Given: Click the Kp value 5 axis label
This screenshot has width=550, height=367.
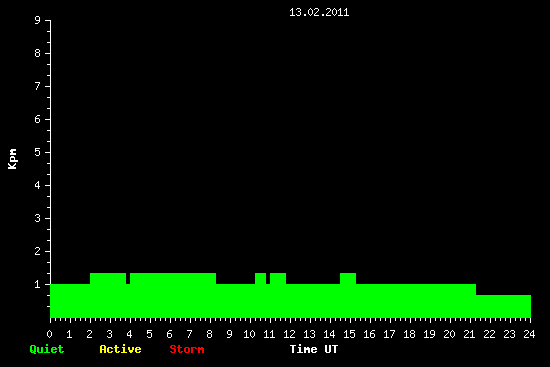Looking at the screenshot, I should (38, 152).
